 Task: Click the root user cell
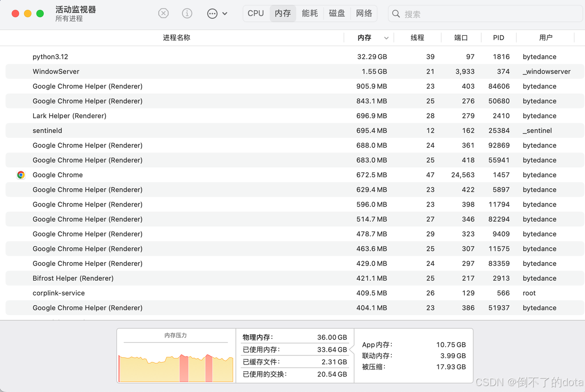(x=529, y=293)
